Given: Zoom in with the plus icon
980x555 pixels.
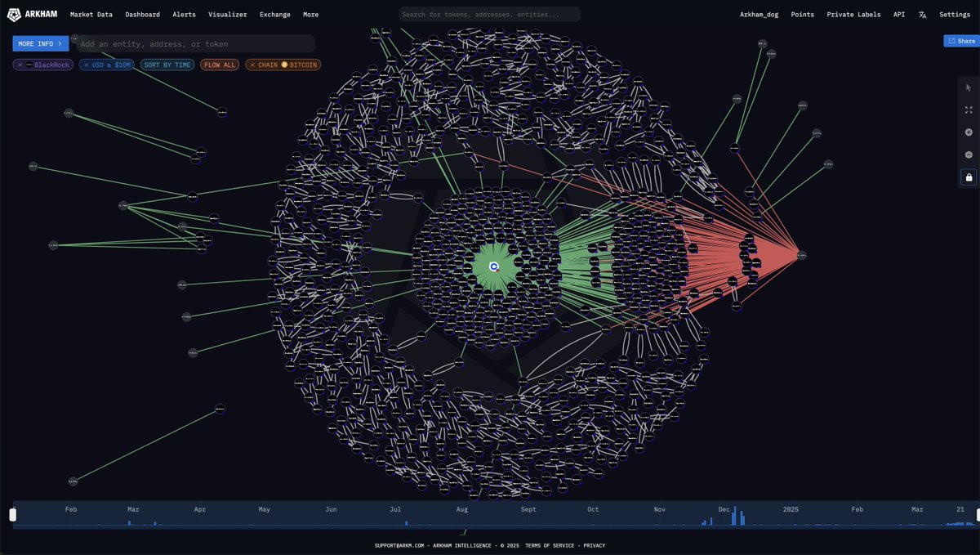Looking at the screenshot, I should point(969,132).
